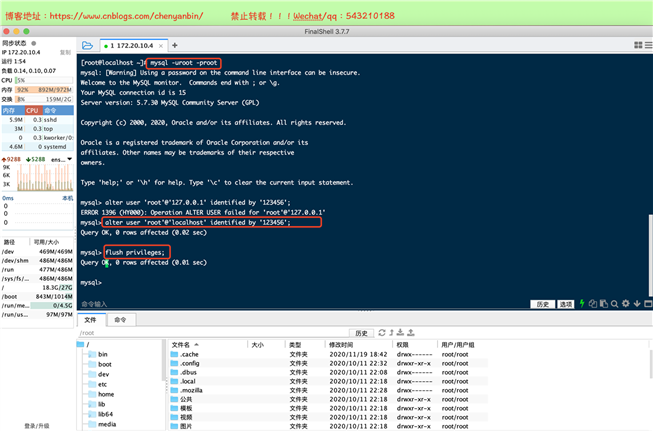Switch to the 文件 tab
Viewport: 653px width, 431px height.
point(90,320)
